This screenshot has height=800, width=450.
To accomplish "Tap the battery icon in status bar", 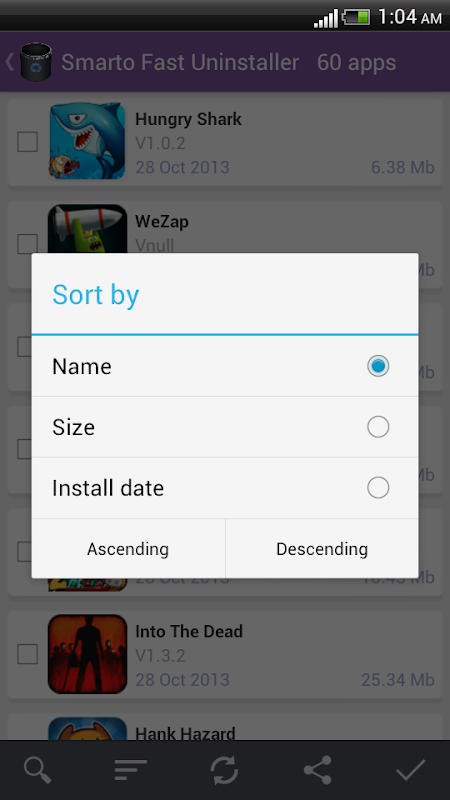I will tap(356, 17).
